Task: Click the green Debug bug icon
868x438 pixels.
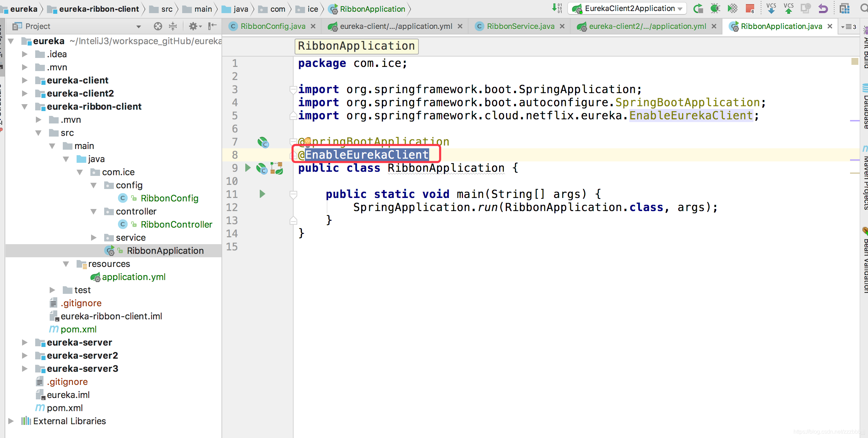Action: pos(715,9)
